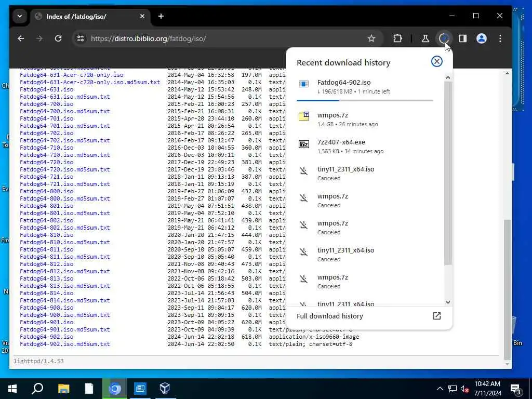Go back to the previous page
This screenshot has height=399, width=532.
coord(21,38)
